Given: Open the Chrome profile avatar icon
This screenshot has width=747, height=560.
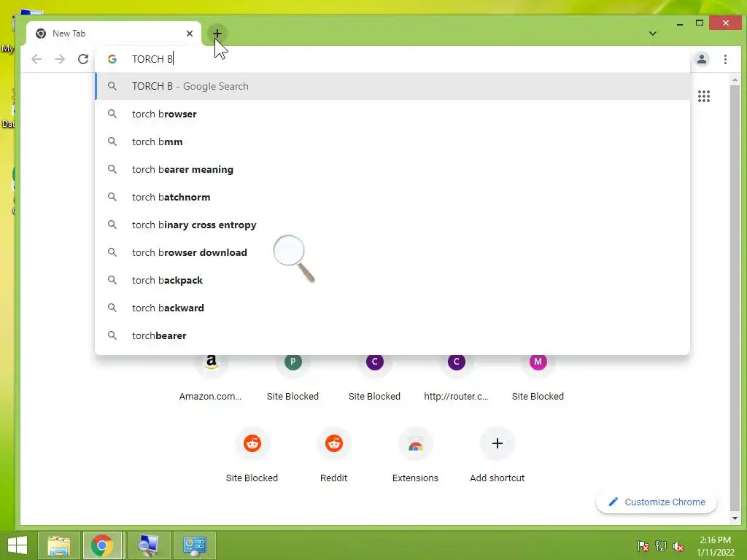Looking at the screenshot, I should (702, 59).
